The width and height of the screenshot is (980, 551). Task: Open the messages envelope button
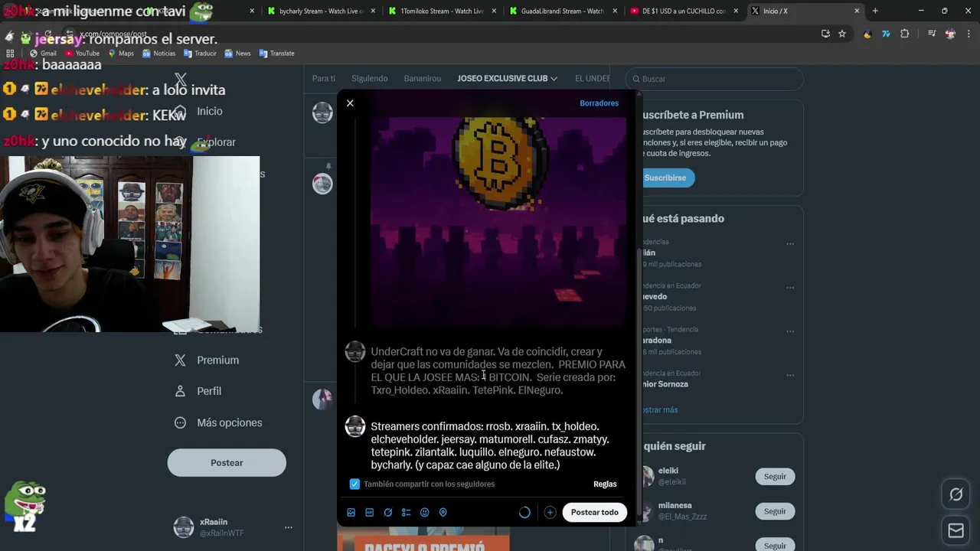pos(955,530)
